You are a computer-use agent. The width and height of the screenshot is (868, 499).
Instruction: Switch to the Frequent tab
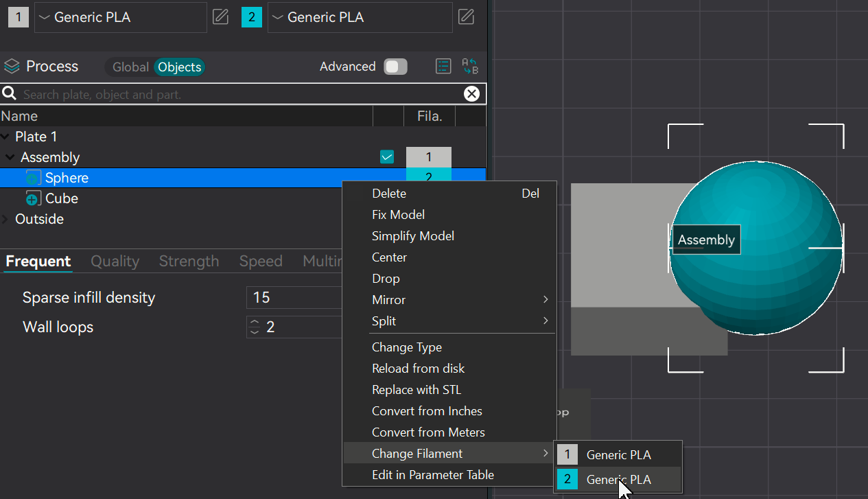point(38,261)
